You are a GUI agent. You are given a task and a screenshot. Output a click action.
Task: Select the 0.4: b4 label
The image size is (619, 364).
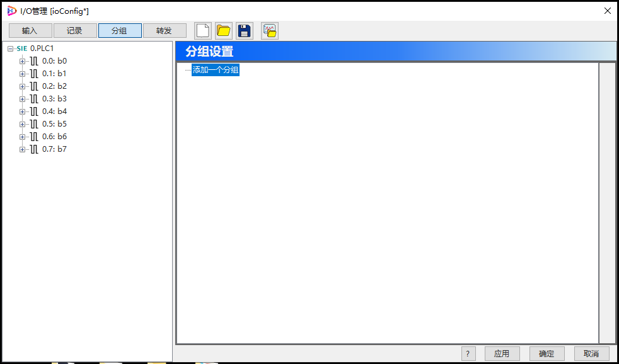[54, 111]
